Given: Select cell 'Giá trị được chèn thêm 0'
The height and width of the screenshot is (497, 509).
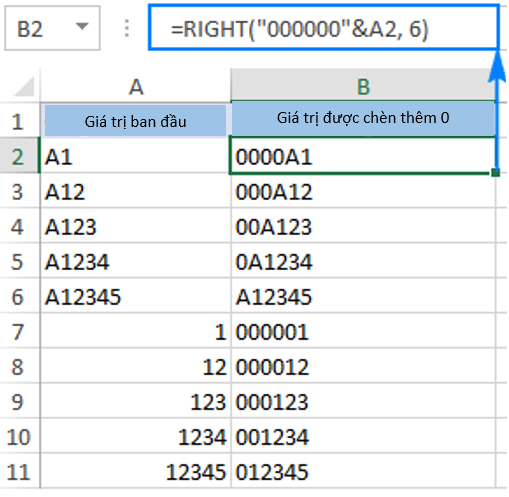Looking at the screenshot, I should point(363,119).
